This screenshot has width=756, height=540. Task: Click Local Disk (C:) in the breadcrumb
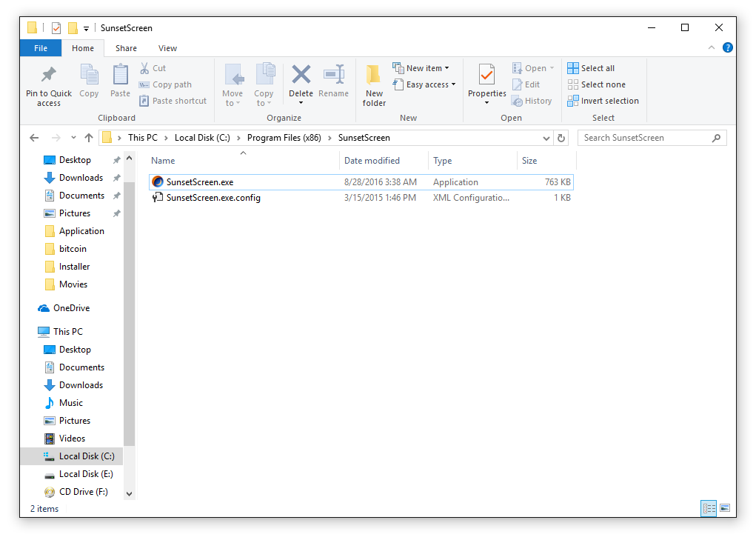pyautogui.click(x=202, y=138)
